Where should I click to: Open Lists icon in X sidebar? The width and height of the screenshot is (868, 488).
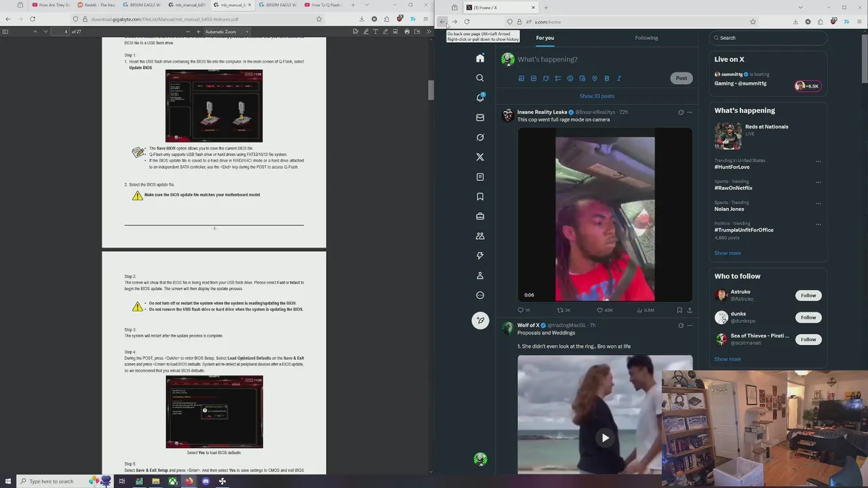pyautogui.click(x=480, y=177)
